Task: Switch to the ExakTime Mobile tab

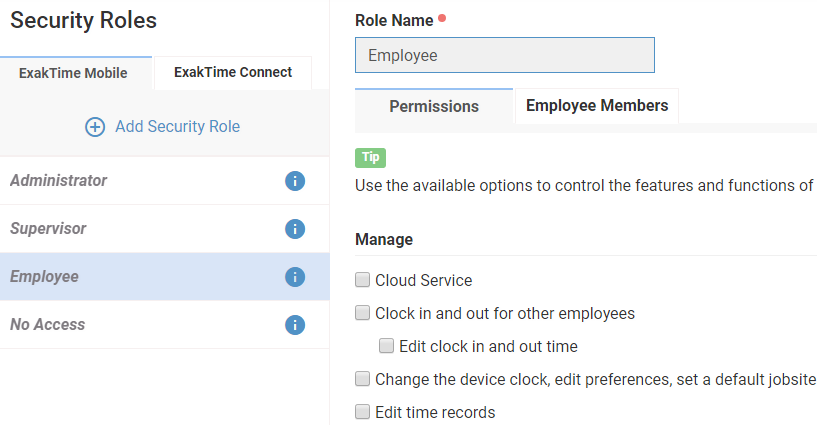Action: pyautogui.click(x=76, y=73)
